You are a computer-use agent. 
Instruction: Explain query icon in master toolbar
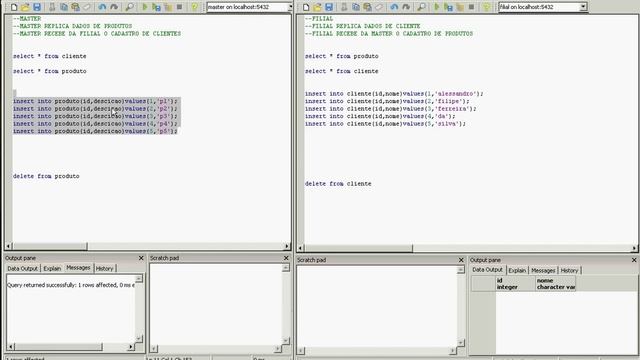pos(168,7)
